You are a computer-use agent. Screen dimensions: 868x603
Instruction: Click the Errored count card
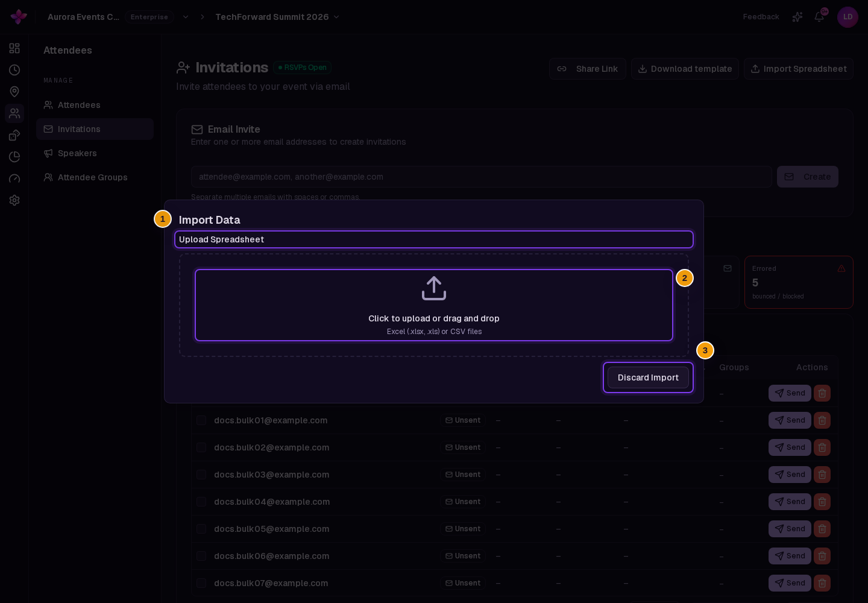coord(799,282)
